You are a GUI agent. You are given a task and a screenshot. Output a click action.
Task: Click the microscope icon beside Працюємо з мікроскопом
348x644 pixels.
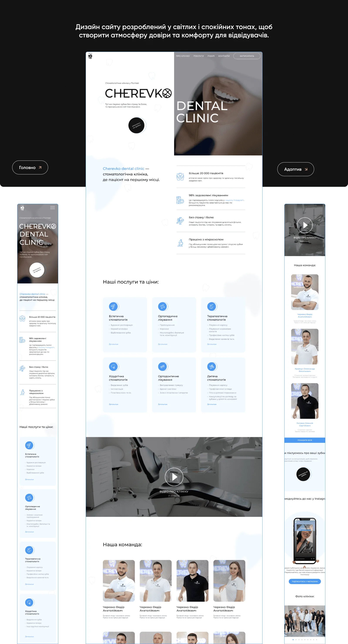(180, 243)
